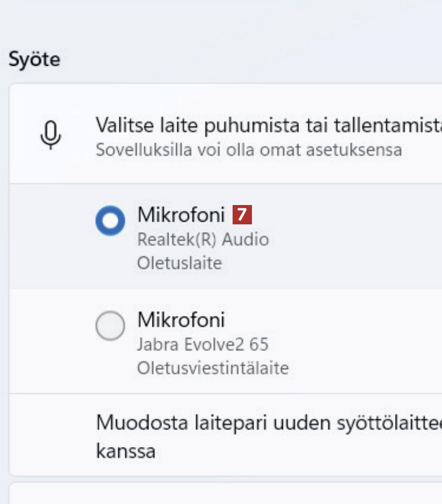This screenshot has width=442, height=504.
Task: Click the red 7 badge beside Mikrofoni
Action: pos(242,214)
